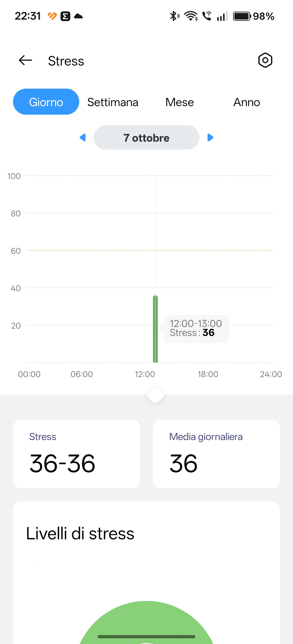Tap the Wi-Fi status icon
The height and width of the screenshot is (644, 293).
(x=191, y=16)
